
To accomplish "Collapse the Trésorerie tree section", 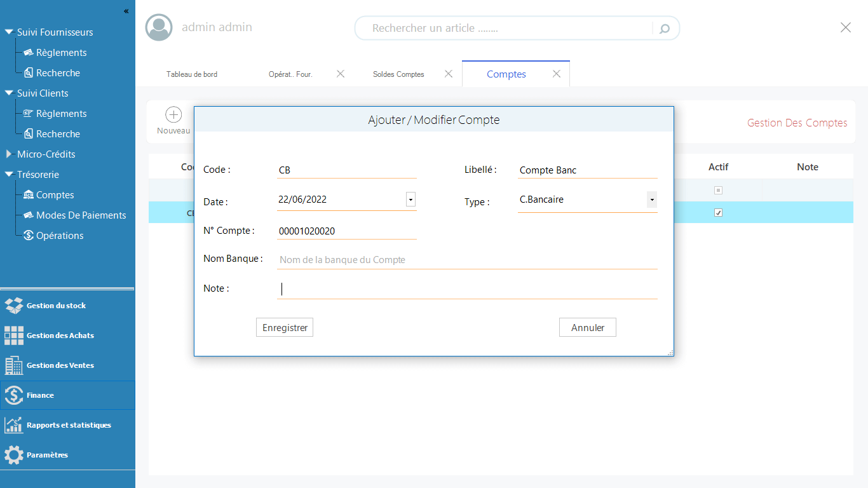I will coord(8,175).
